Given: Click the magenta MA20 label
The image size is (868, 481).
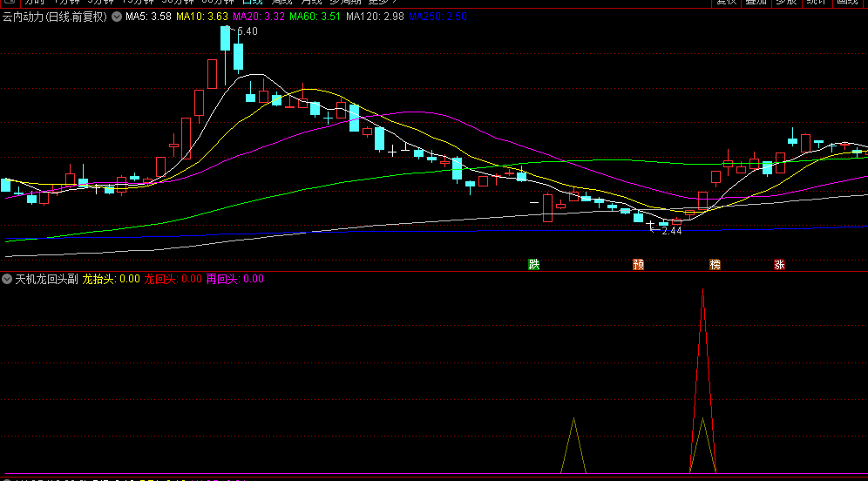Looking at the screenshot, I should click(x=259, y=17).
